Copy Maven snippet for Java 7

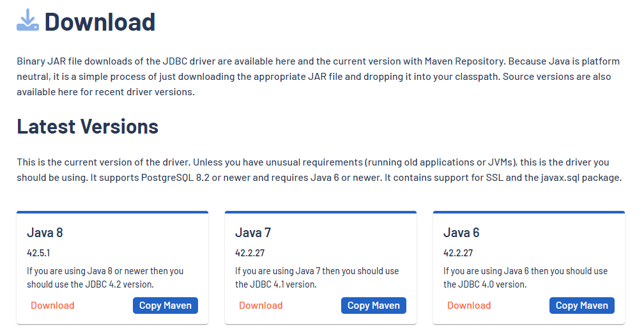point(374,306)
